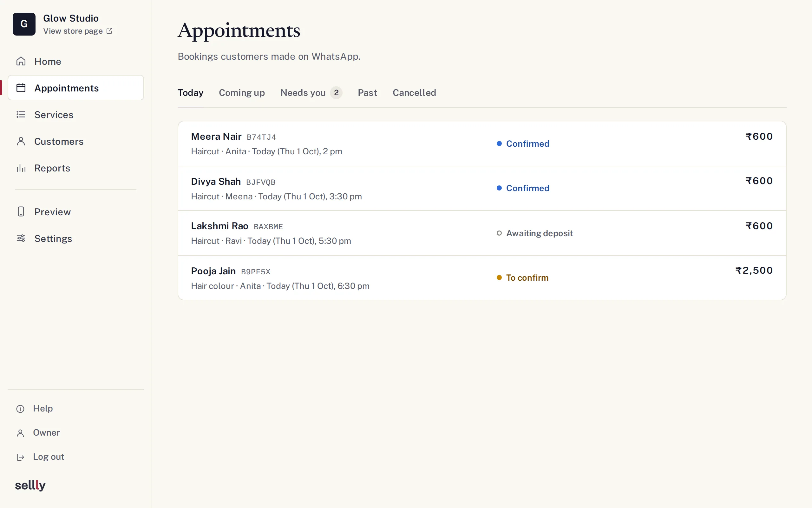Screen dimensions: 812x508
Task: Switch to the Today tab
Action: coord(191,93)
